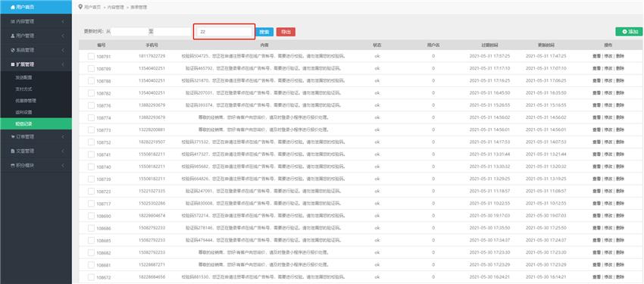The height and width of the screenshot is (284, 644).
Task: Click the 内容管理 sidebar icon
Action: 12,21
